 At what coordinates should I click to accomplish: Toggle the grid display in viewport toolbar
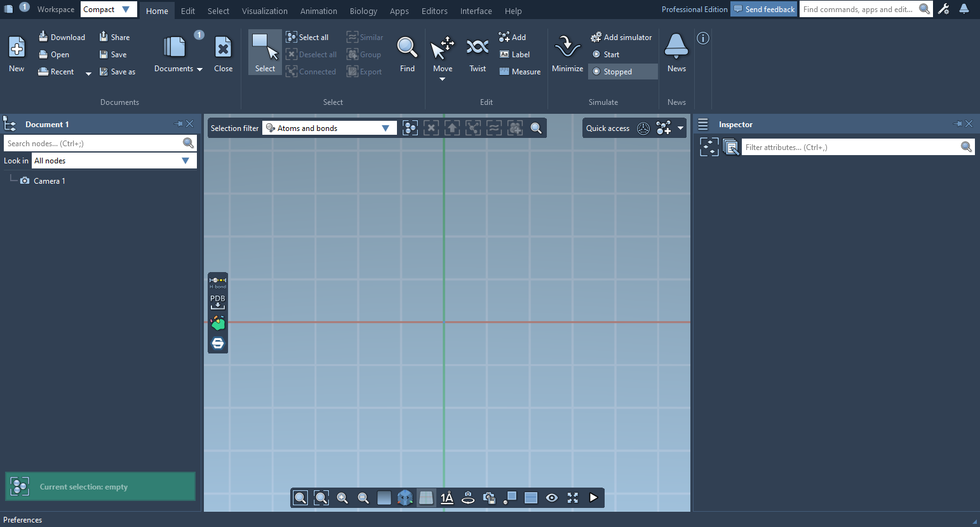(x=426, y=498)
